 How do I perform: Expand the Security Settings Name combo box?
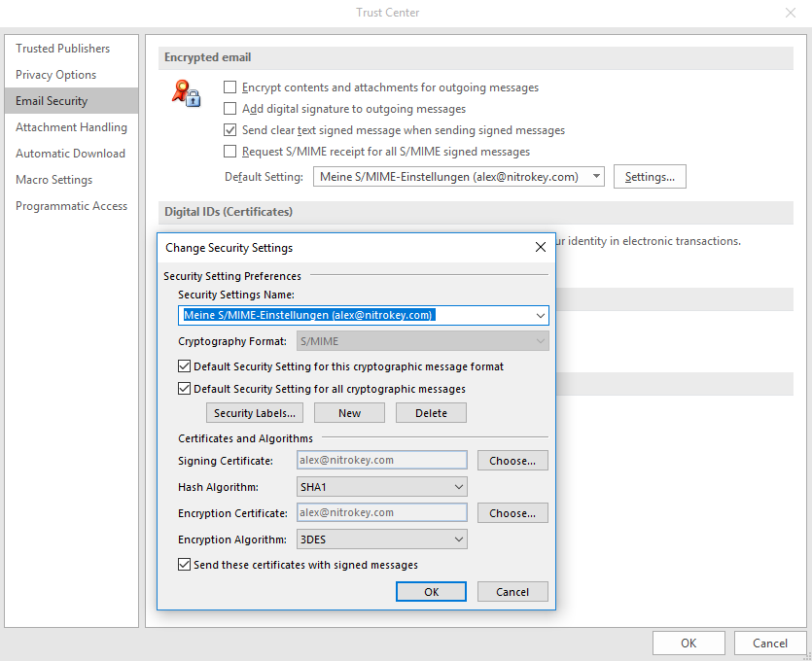(x=540, y=316)
